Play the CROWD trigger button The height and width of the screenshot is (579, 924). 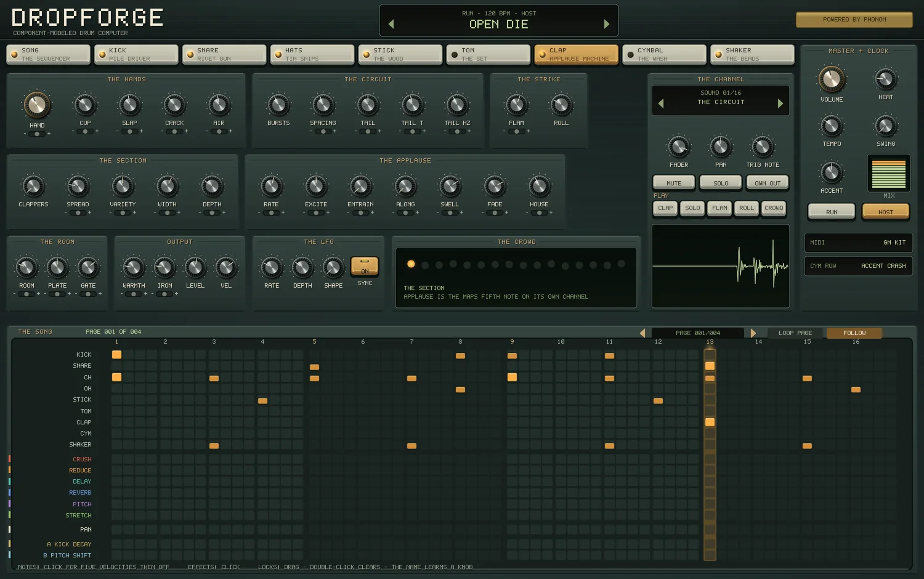coord(774,208)
